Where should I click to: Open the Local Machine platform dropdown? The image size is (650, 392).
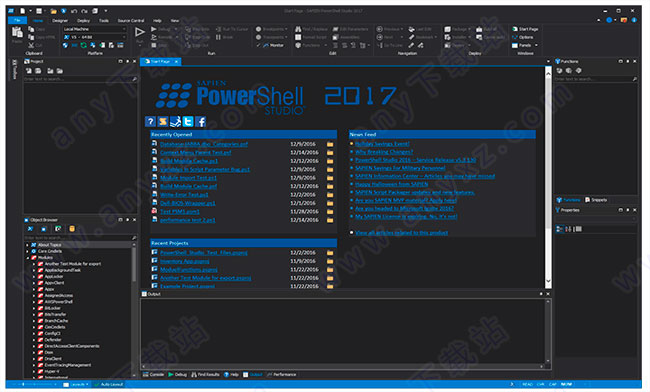[95, 29]
